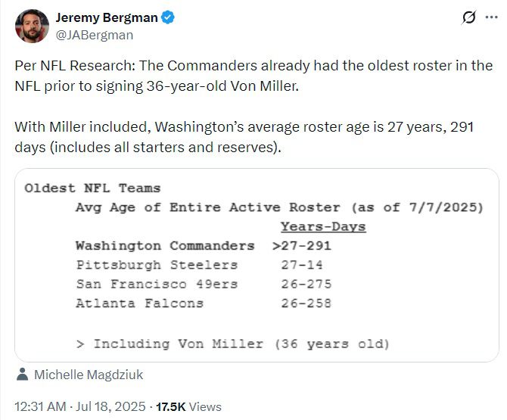Screen dimensions: 507x420
Task: Click the 'Including Von Miller' footnote
Action: [x=233, y=344]
